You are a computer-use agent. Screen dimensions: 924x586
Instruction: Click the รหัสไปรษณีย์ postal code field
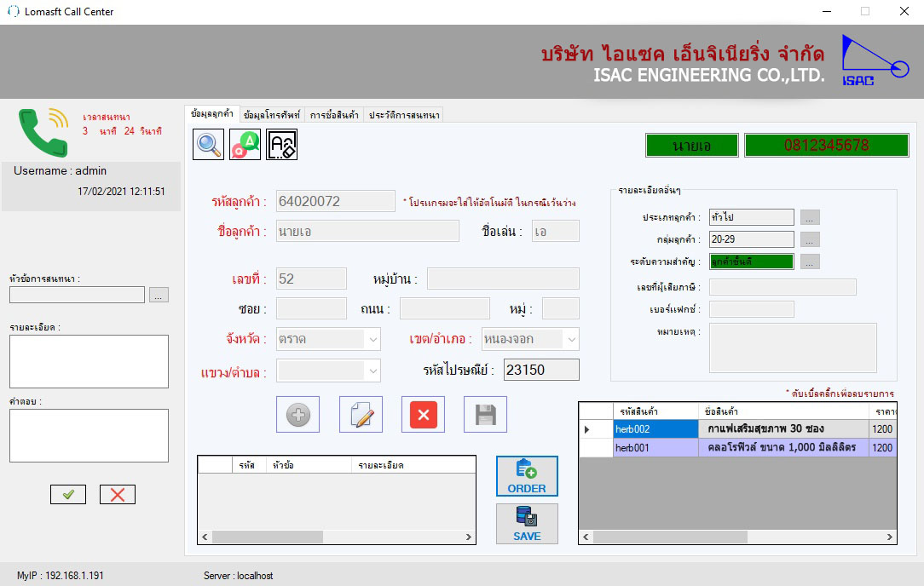pos(541,370)
